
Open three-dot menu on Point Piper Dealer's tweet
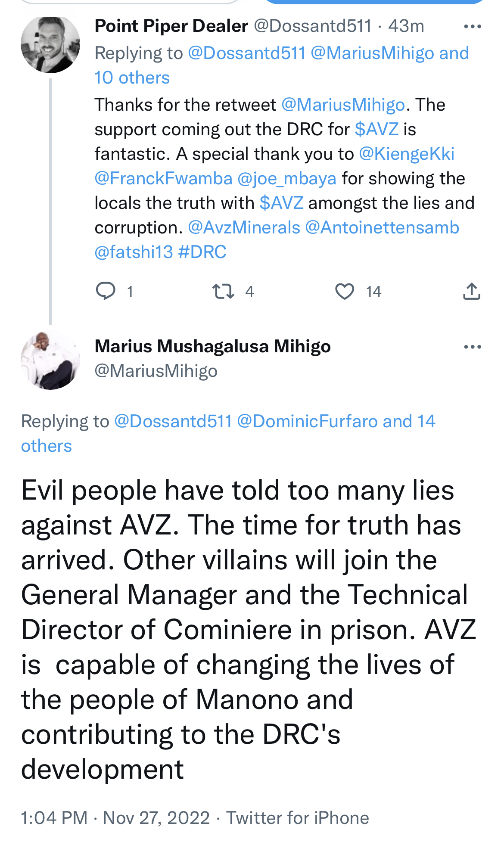(472, 27)
